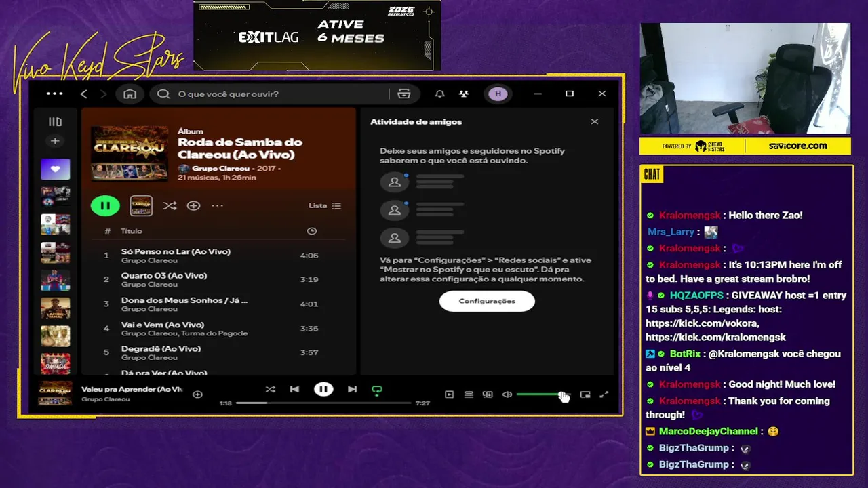
Task: Toggle friend activity from the top bar
Action: click(463, 94)
